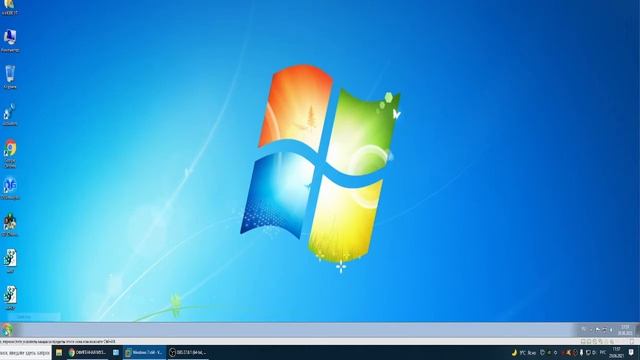
Task: Switch to the Chrome window in host taskbar
Action: (88, 353)
